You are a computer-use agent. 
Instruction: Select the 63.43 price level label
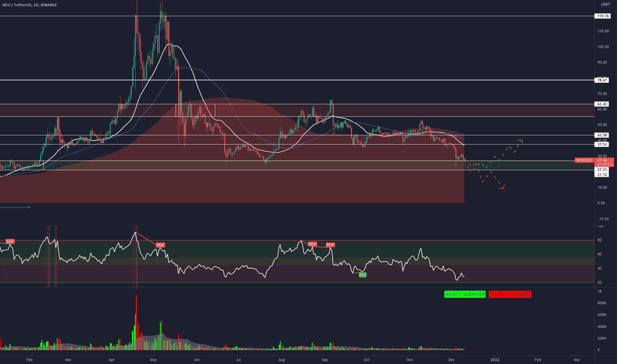pos(602,105)
